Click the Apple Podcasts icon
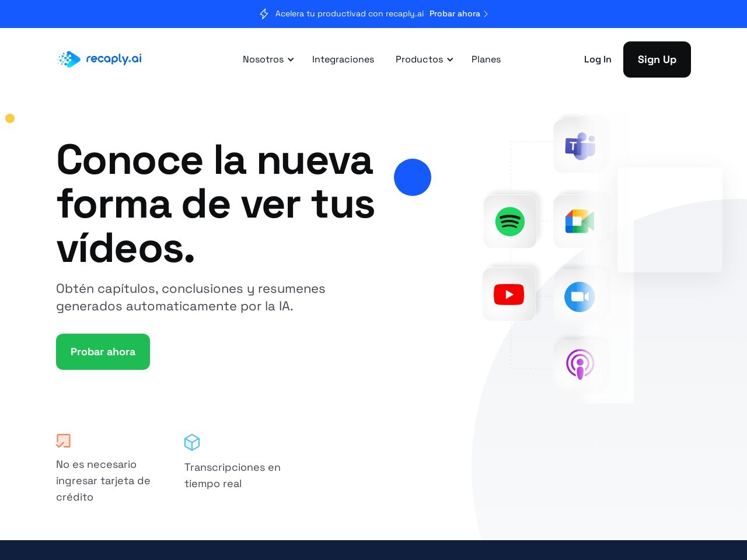 (580, 364)
